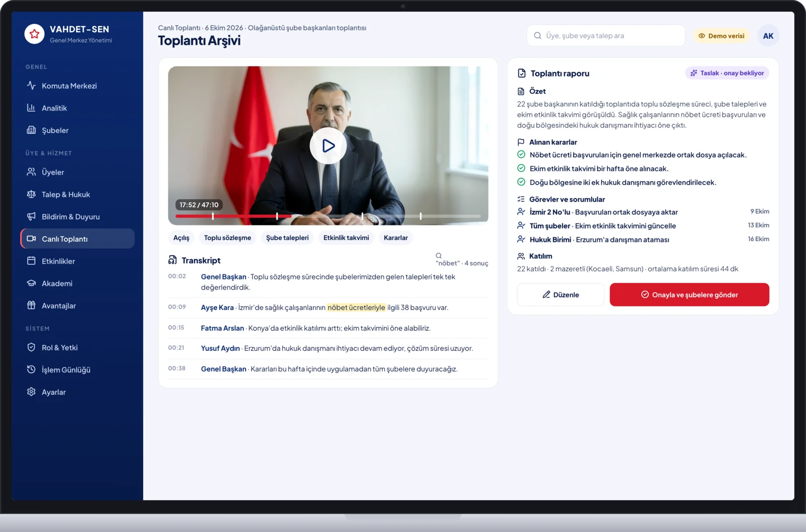The height and width of the screenshot is (532, 806).
Task: Jump to the last chapter marker on timeline
Action: (x=421, y=216)
